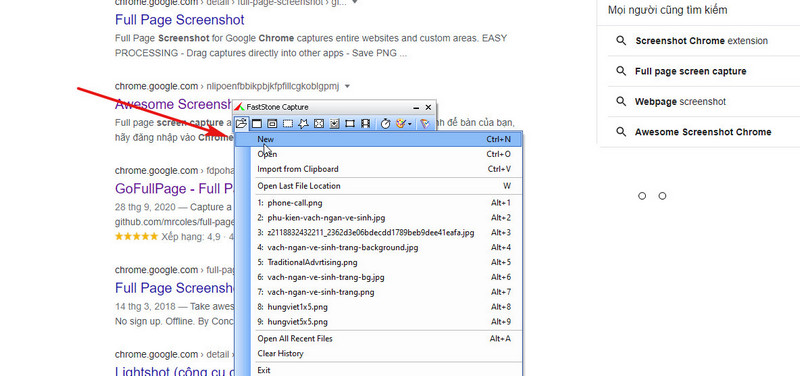Click the Open File folder icon

tap(241, 123)
